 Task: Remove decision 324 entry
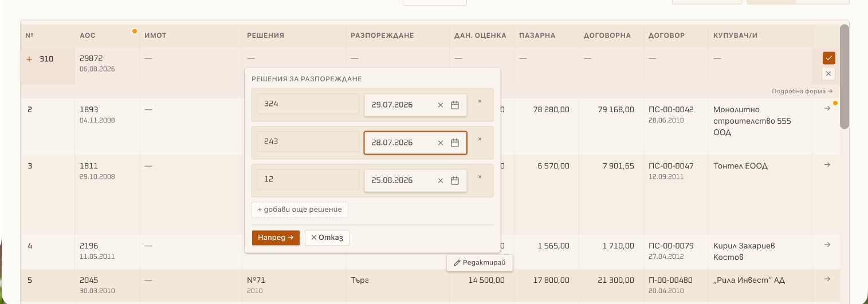click(x=480, y=101)
